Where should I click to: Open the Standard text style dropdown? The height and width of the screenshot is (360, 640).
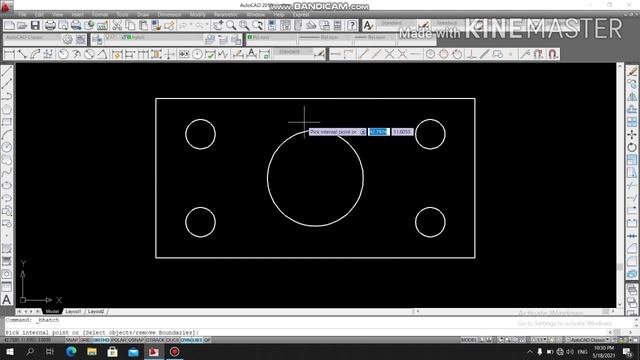[395, 23]
